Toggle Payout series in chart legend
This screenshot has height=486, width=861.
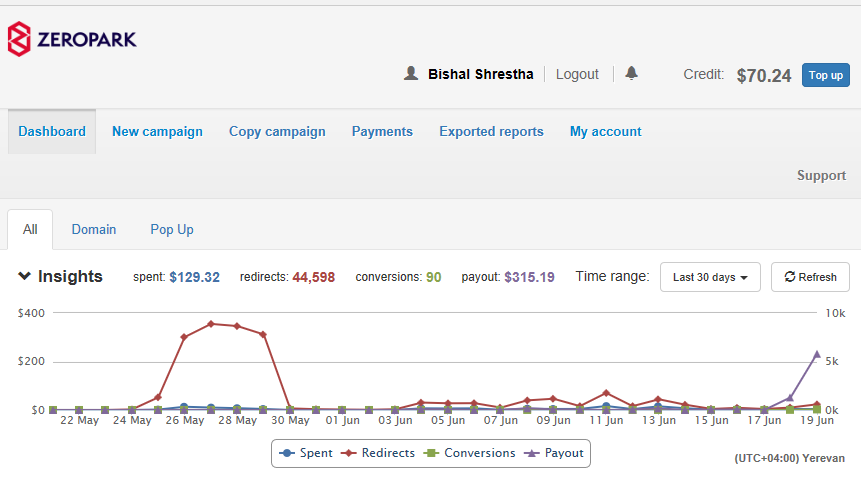point(556,453)
